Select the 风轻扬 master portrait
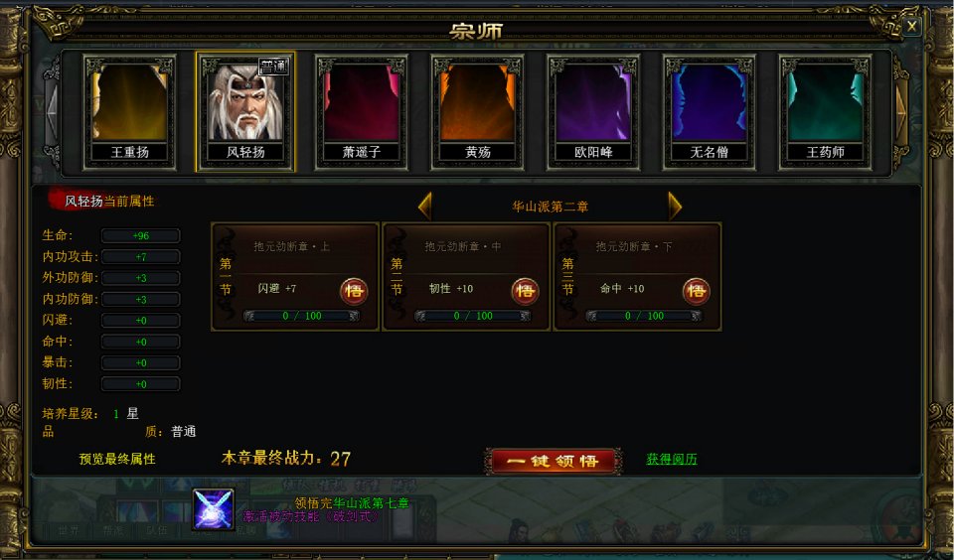The width and height of the screenshot is (954, 560). (245, 112)
